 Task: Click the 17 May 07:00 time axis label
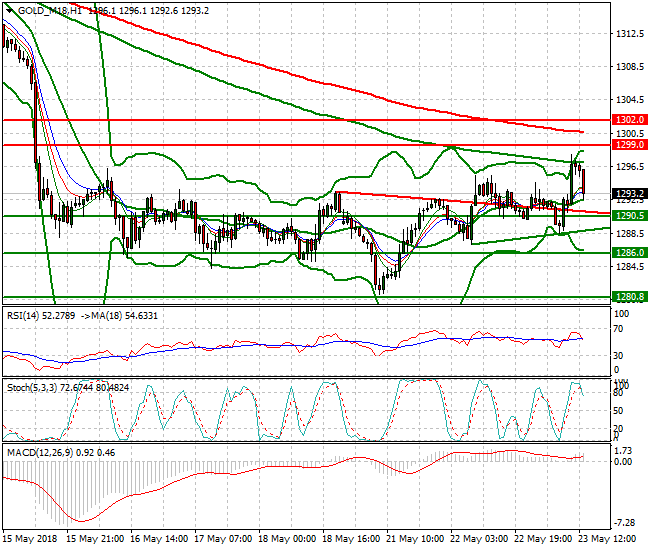tap(223, 539)
